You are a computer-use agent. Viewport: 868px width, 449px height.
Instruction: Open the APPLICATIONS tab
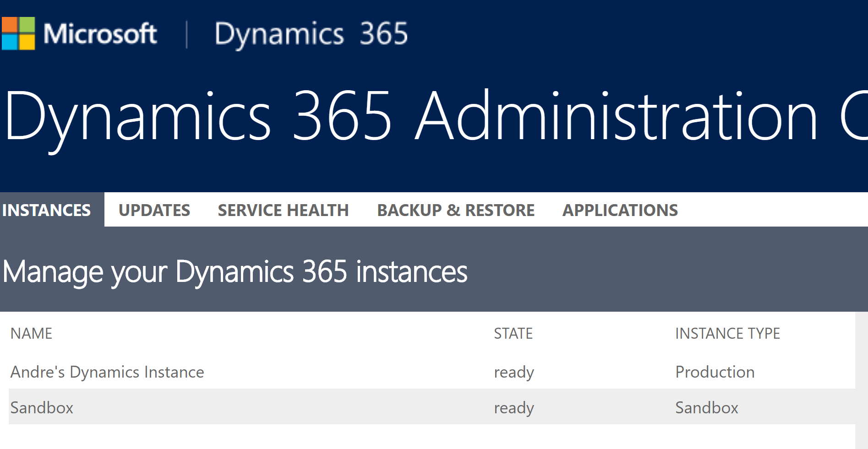pyautogui.click(x=620, y=210)
